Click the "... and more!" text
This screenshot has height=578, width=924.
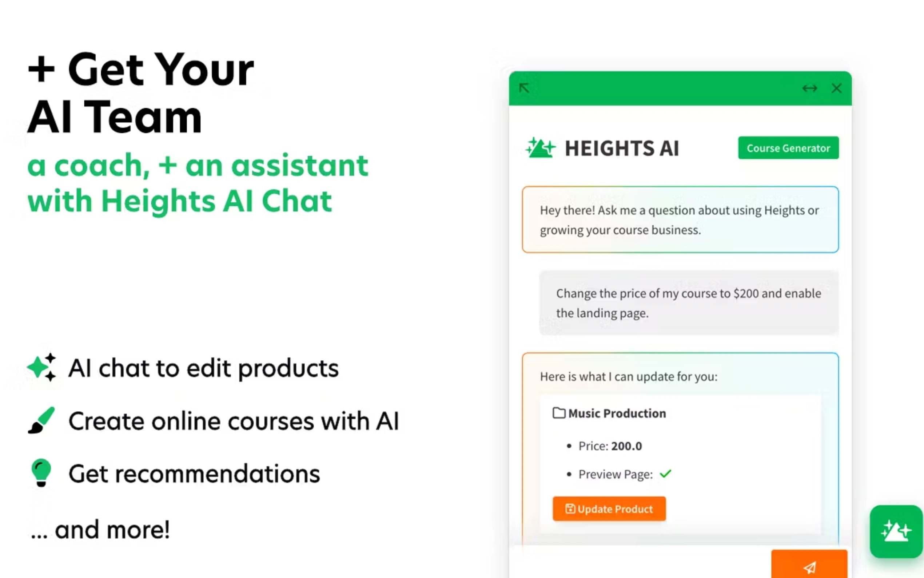[x=100, y=530]
